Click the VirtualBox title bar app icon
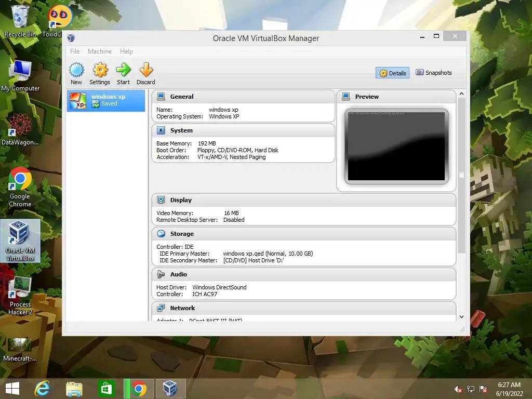 coord(71,37)
